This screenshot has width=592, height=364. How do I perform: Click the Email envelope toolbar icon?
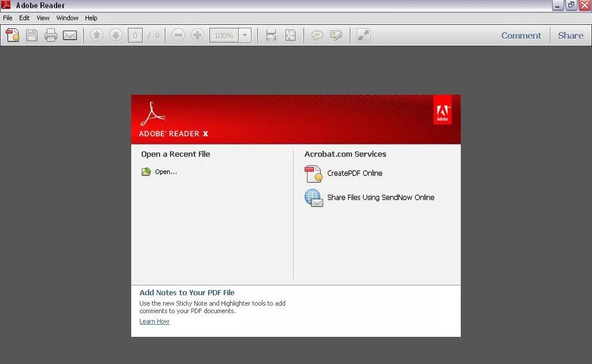tap(70, 35)
